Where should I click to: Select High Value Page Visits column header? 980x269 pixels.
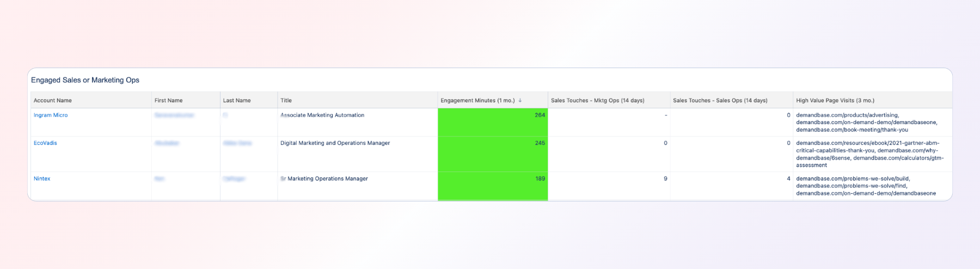[x=835, y=101]
